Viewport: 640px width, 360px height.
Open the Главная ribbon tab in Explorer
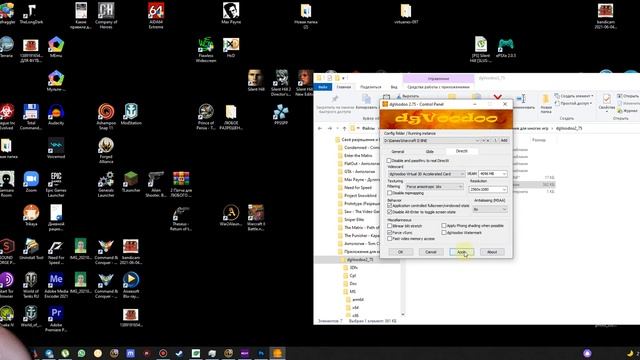click(344, 87)
